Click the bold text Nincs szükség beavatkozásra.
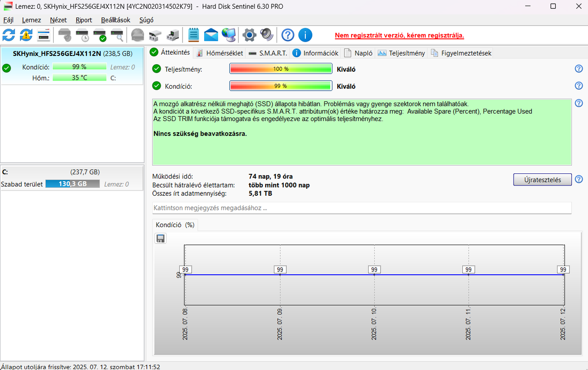The width and height of the screenshot is (588, 370). click(x=200, y=134)
